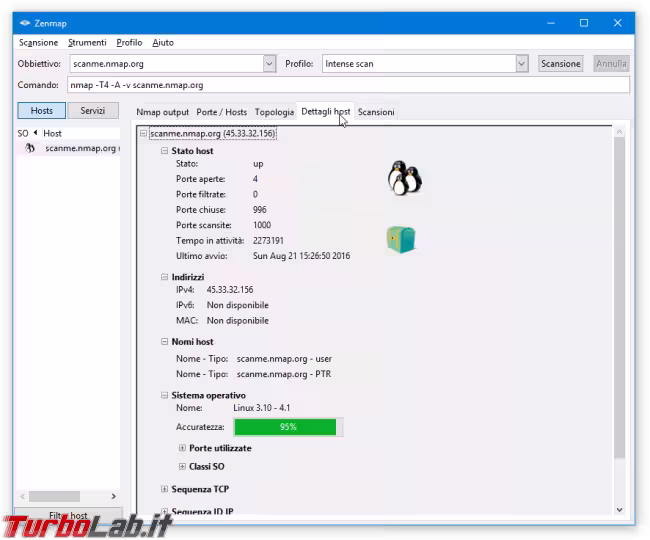Click the penguin Linux OS icon in details

click(x=405, y=178)
